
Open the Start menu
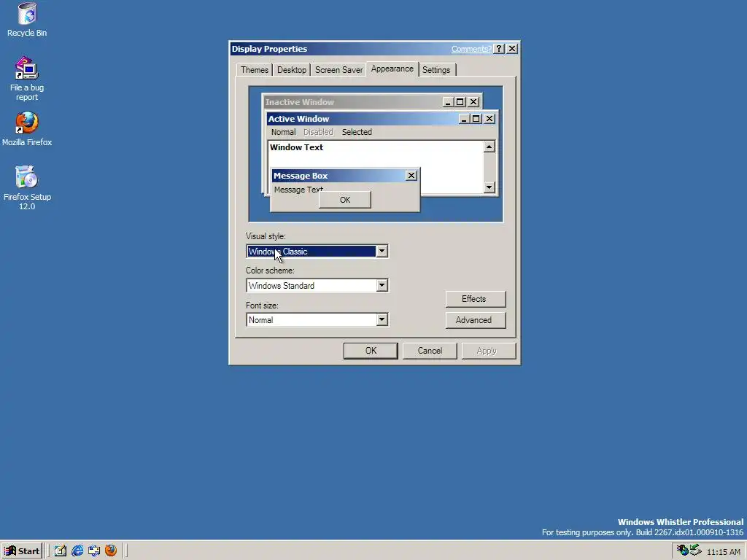pos(21,551)
